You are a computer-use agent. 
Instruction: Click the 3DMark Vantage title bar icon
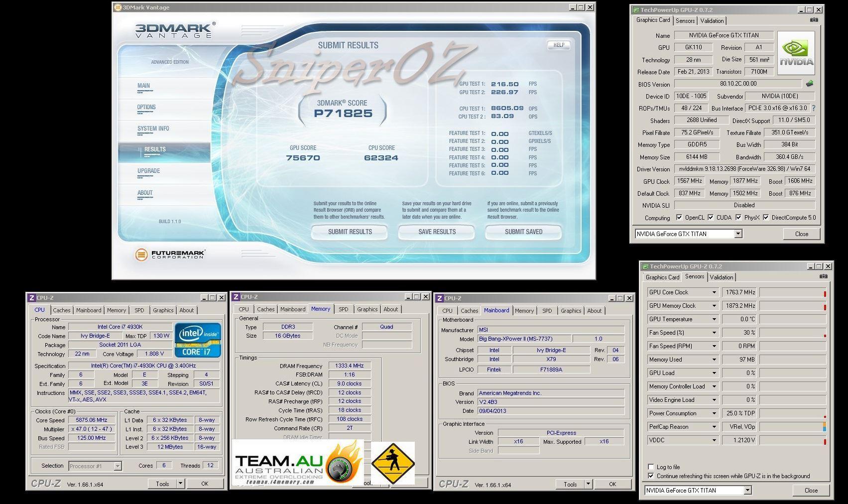118,7
